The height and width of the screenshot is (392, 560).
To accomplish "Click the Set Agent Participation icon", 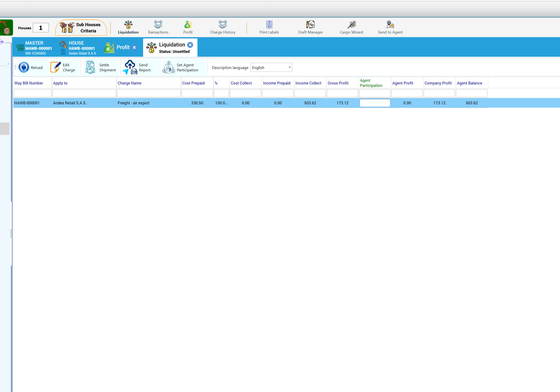I will pyautogui.click(x=168, y=67).
